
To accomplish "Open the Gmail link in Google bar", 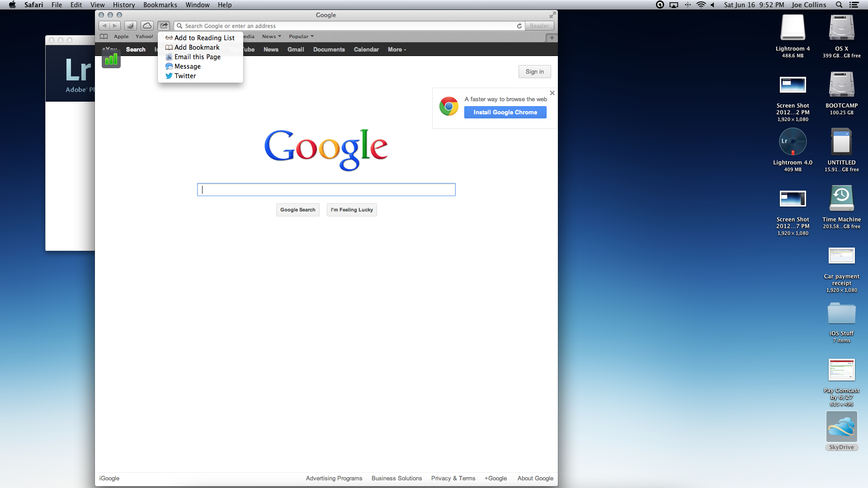I will tap(296, 50).
